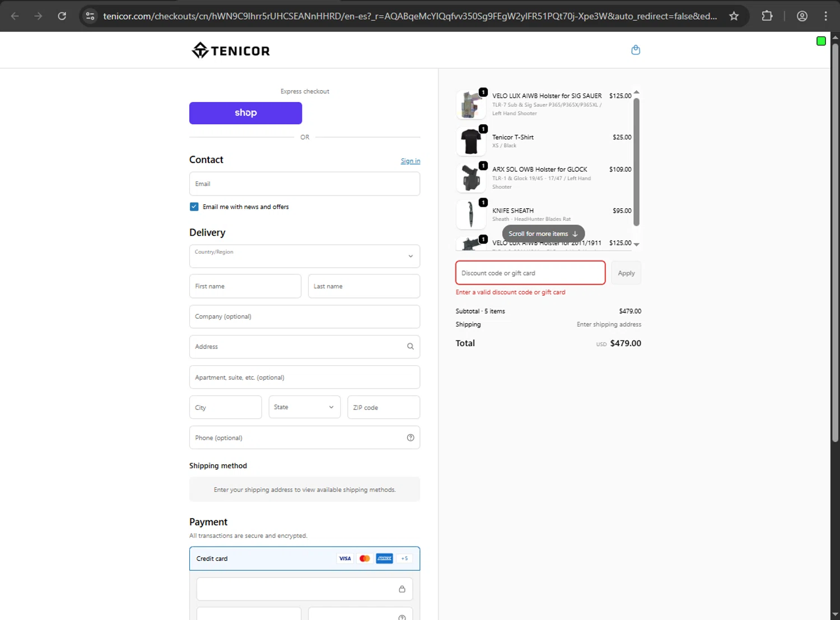Focus Discount code or gift card field
This screenshot has height=620, width=840.
point(530,273)
